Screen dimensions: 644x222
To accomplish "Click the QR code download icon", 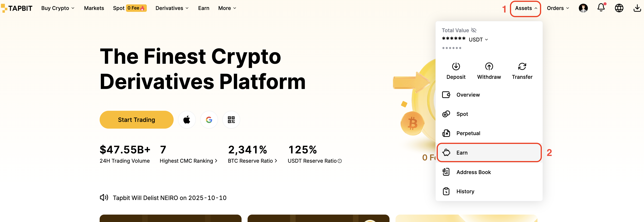I will tap(231, 120).
